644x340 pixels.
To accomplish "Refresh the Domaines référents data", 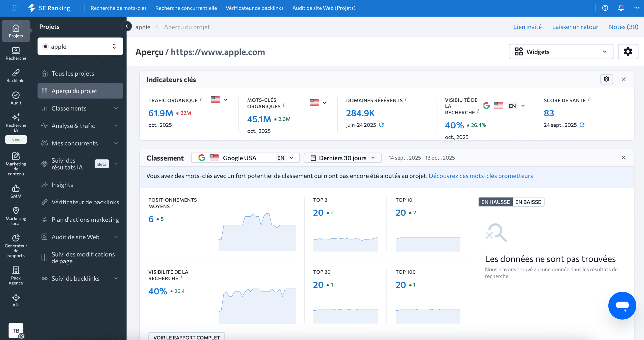I will click(x=381, y=125).
